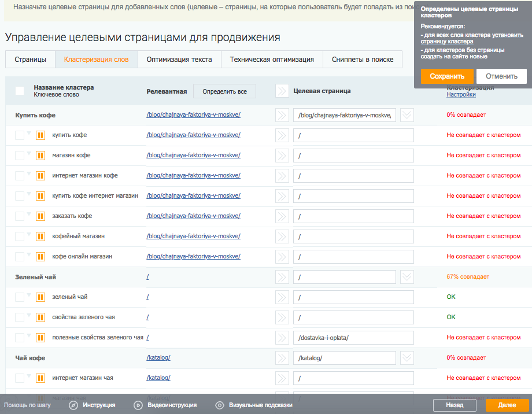This screenshot has width=532, height=414.
Task: Click pause icon next to 'зеленый чай'
Action: 40,297
